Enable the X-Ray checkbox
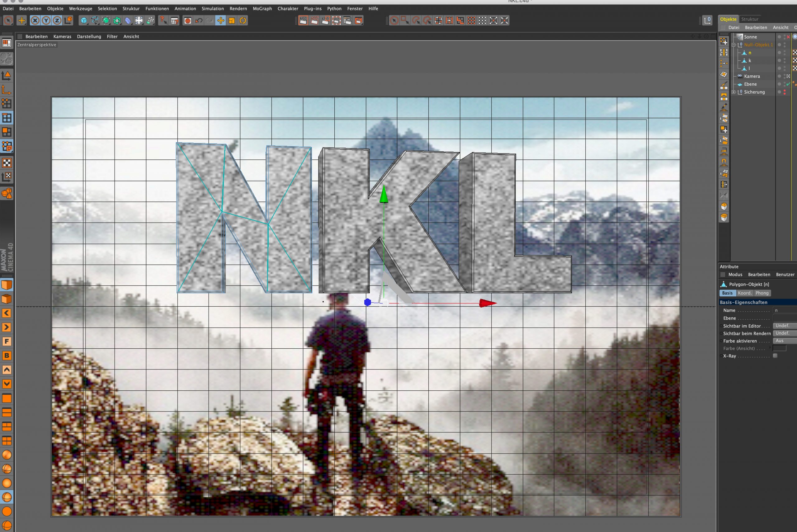797x532 pixels. pos(775,355)
